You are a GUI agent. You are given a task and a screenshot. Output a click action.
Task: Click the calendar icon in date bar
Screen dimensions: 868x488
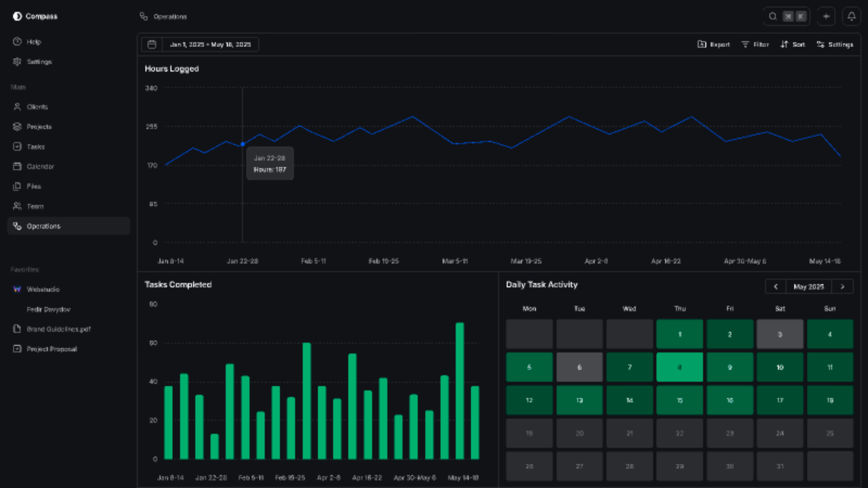[152, 44]
